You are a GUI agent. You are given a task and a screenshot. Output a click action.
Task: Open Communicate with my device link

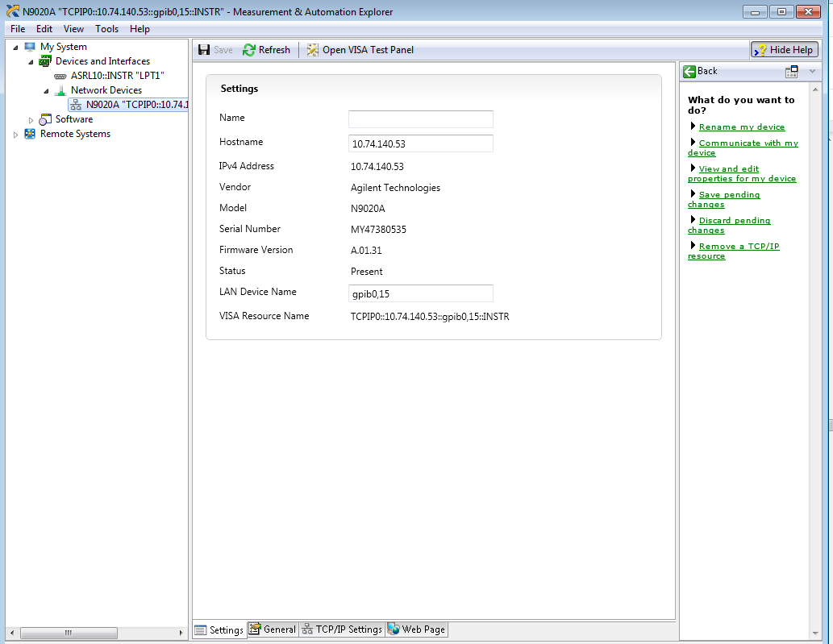[743, 147]
